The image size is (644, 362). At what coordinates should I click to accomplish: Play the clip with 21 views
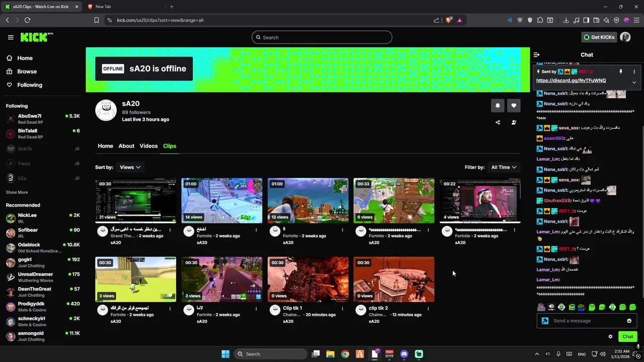[136, 201]
